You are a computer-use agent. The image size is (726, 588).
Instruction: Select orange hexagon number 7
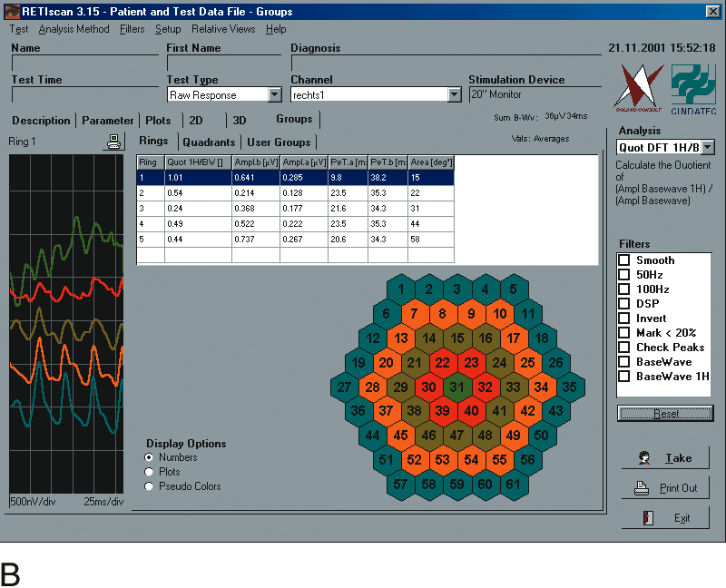click(x=414, y=314)
